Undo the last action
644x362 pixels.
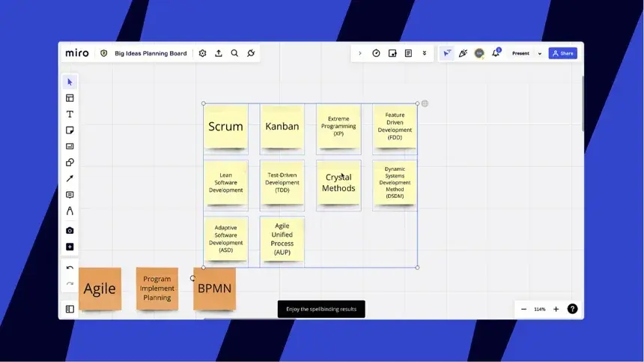click(70, 268)
